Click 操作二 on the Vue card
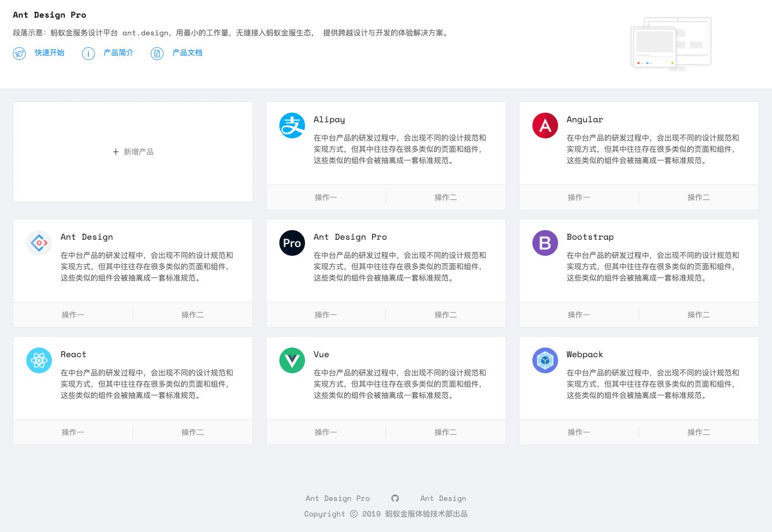 (446, 432)
